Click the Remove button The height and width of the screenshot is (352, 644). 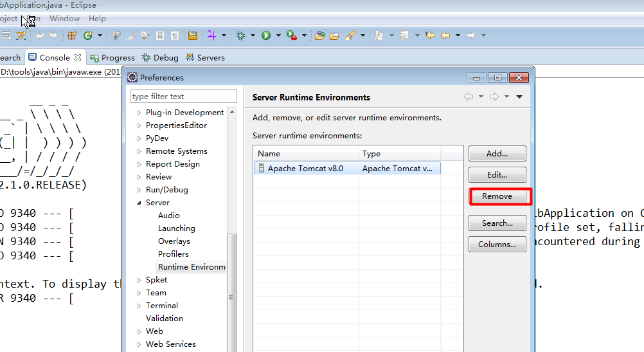coord(497,196)
